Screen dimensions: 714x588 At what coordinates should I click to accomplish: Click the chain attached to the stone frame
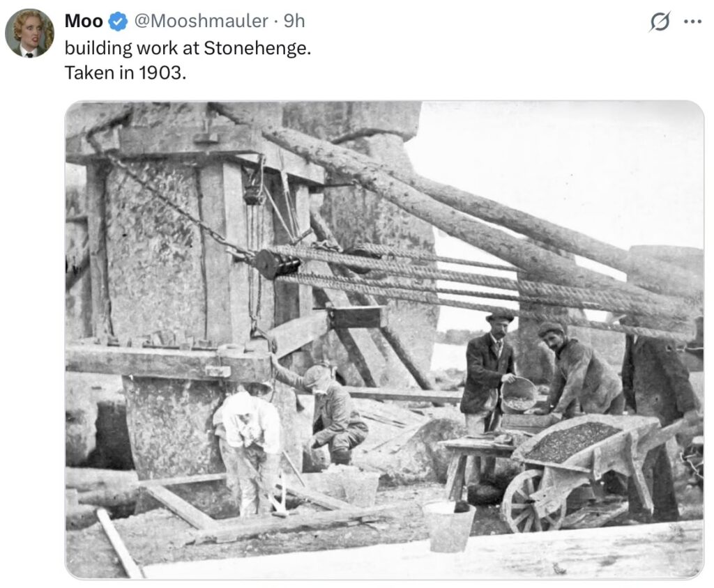coord(178,206)
